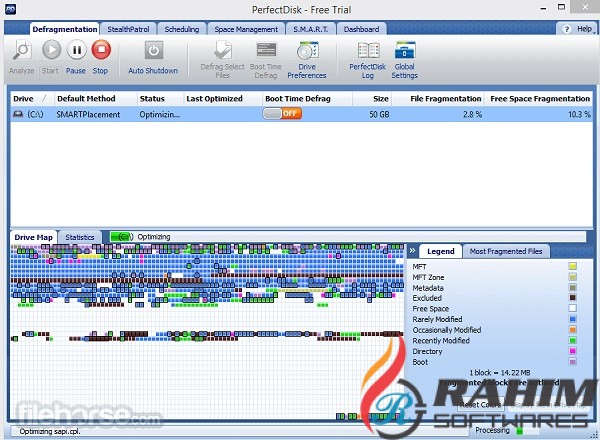Click the 2.8 % file fragmentation value
The image size is (600, 440).
pyautogui.click(x=472, y=114)
